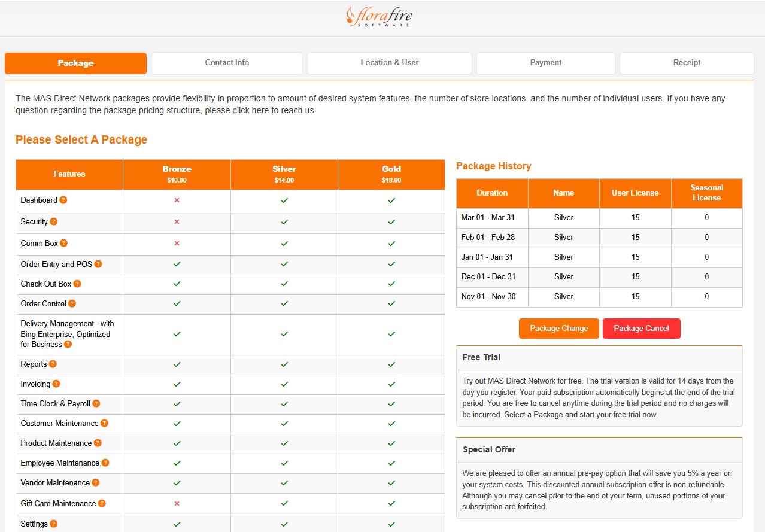
Task: Open the Reports help icon
Action: pyautogui.click(x=53, y=364)
